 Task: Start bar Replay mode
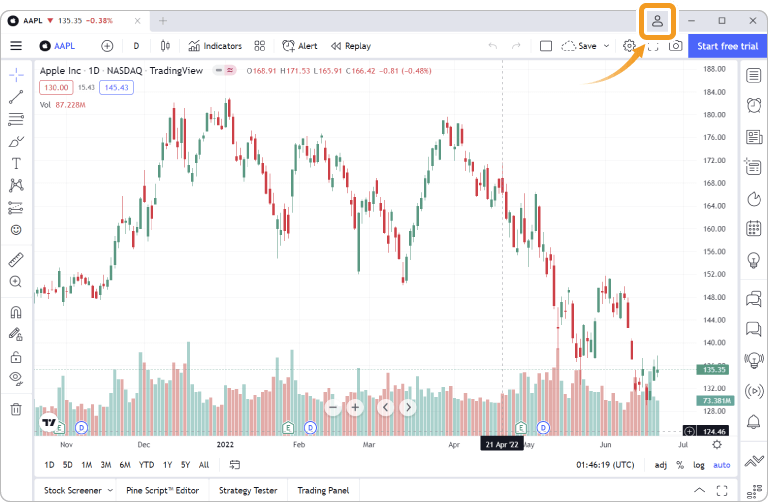pos(351,46)
